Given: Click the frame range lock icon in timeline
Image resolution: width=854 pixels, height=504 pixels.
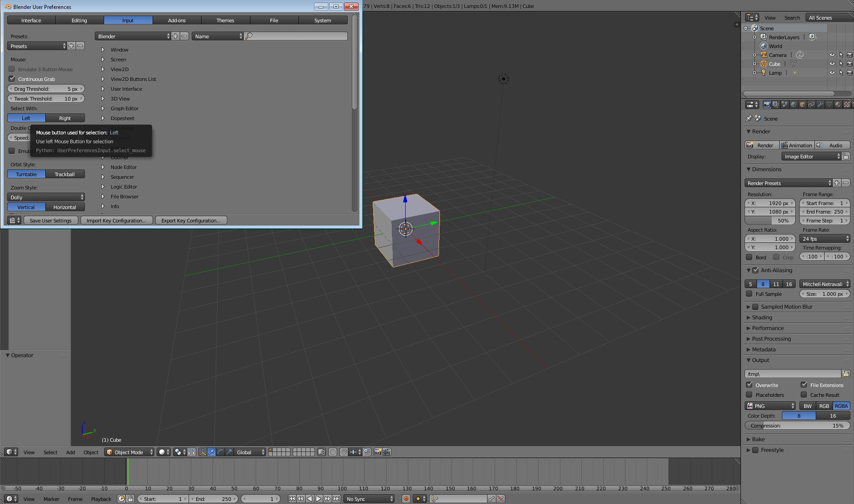Looking at the screenshot, I should pos(130,499).
